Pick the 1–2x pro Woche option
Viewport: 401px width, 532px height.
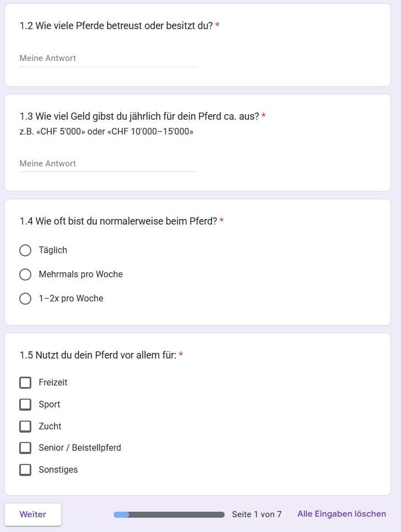pos(25,299)
